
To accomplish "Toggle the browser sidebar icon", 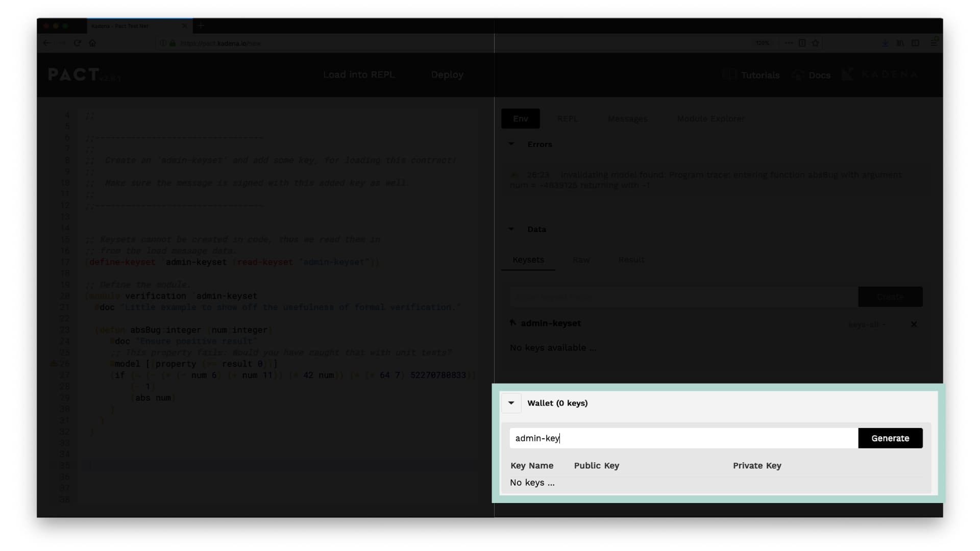I will [x=916, y=43].
